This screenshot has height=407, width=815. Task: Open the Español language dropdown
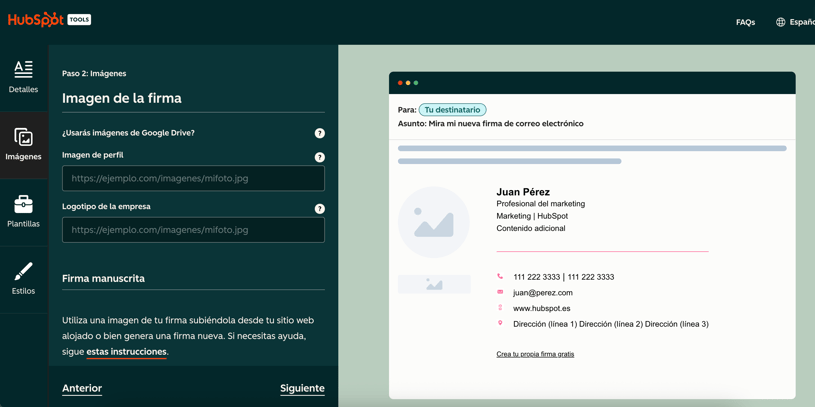point(801,22)
